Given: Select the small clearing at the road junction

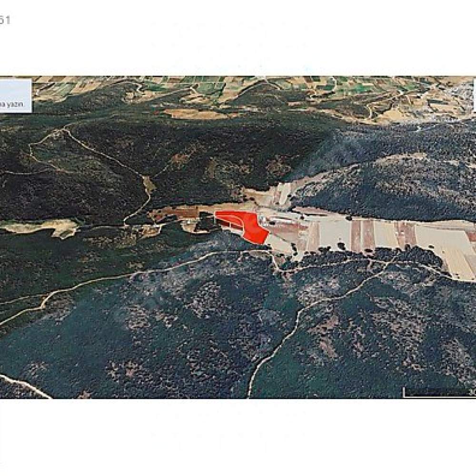Looking at the screenshot, I should 149,183.
